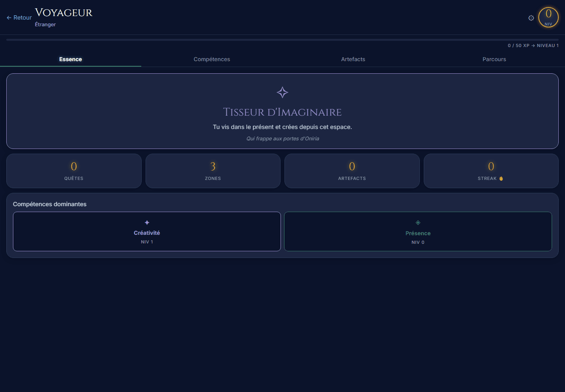Click "Qui frappe aux portes d'Oniria" text
Image resolution: width=565 pixels, height=392 pixels.
[x=282, y=138]
